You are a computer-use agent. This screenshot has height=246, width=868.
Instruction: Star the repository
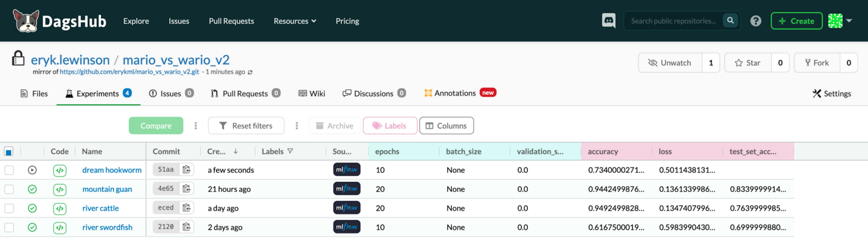[x=748, y=63]
